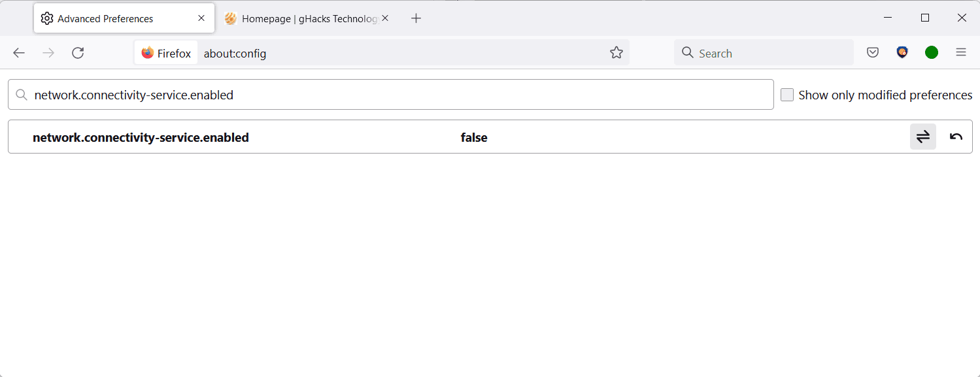
Task: Click the search magnifier icon in preferences search
Action: coord(22,94)
